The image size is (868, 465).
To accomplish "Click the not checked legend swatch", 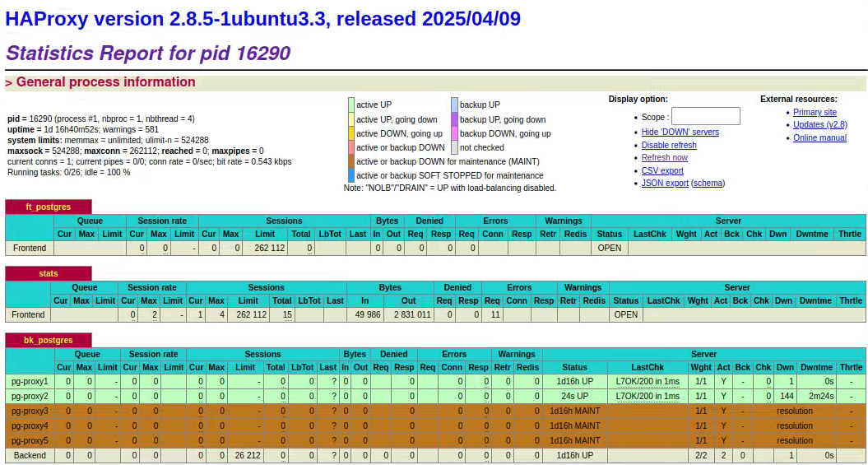I will click(x=454, y=147).
